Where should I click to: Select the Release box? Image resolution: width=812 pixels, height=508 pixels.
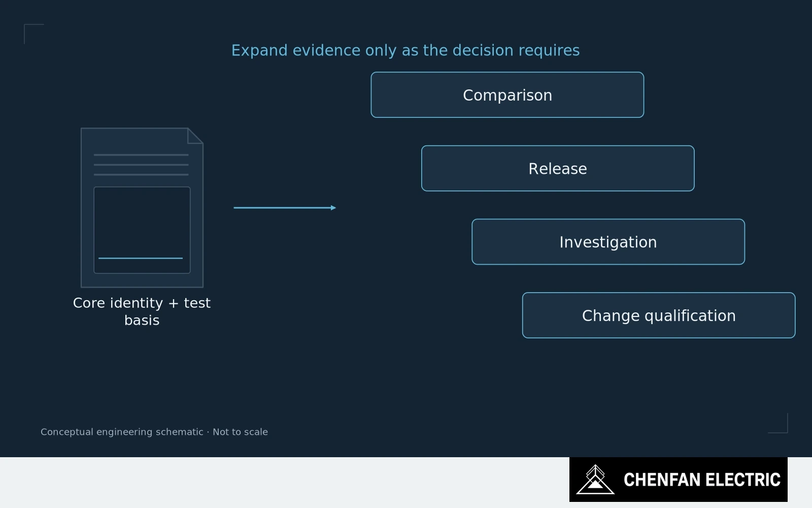pos(558,169)
